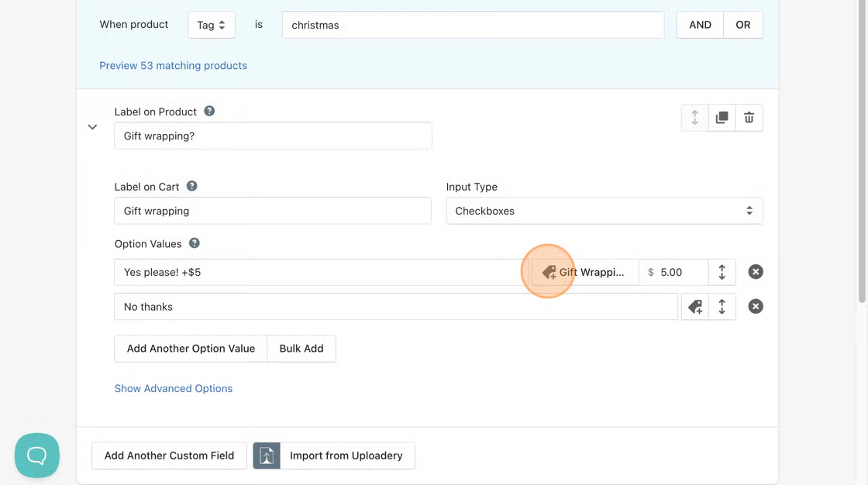This screenshot has height=485, width=868.
Task: Click reorder arrows on 'No thanks' row
Action: pyautogui.click(x=722, y=307)
